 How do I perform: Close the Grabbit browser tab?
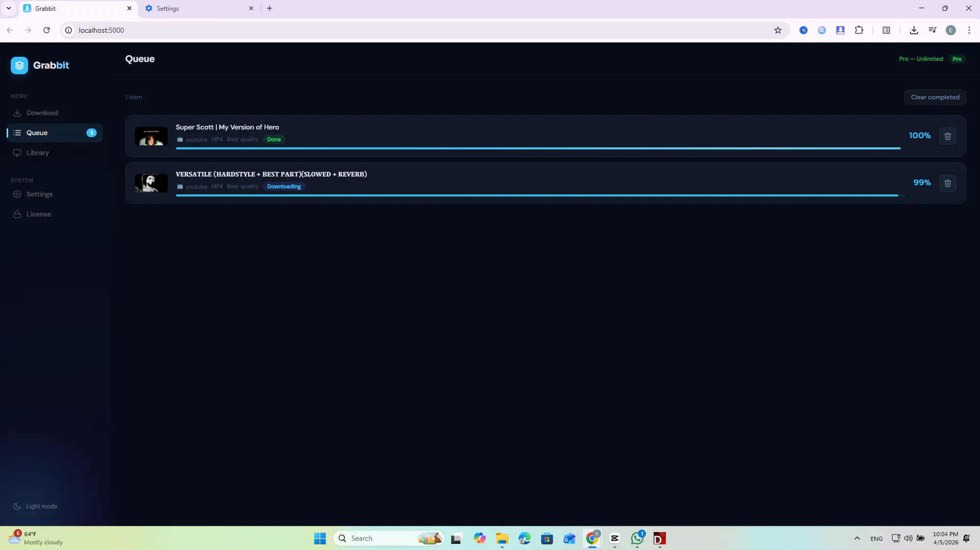(x=129, y=9)
